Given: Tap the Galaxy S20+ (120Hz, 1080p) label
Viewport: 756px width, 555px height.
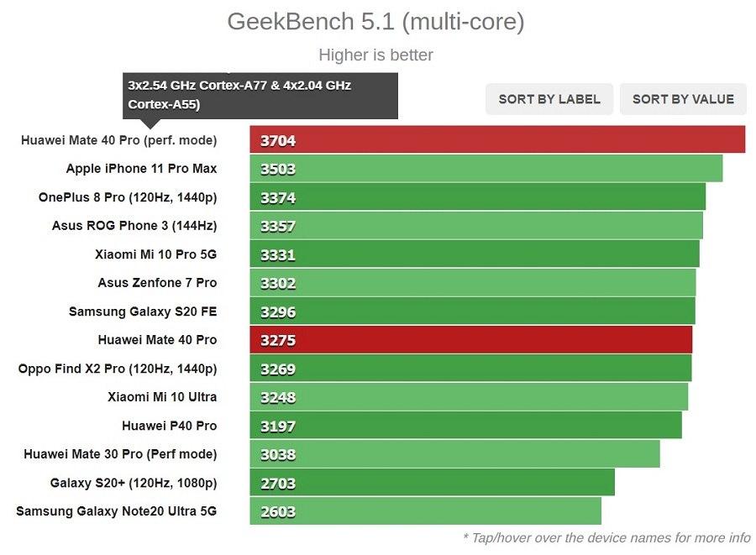Looking at the screenshot, I should coord(134,483).
